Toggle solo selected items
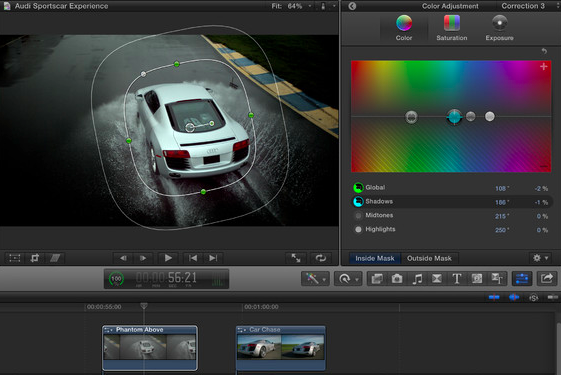 coord(533,298)
